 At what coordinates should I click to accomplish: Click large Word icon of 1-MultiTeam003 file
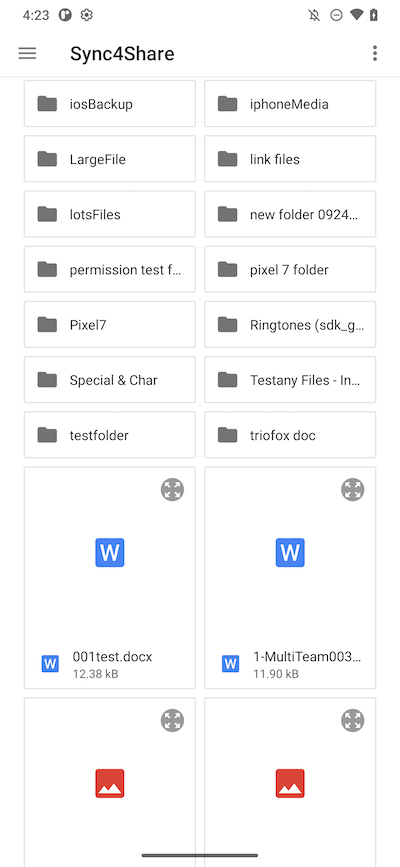290,552
